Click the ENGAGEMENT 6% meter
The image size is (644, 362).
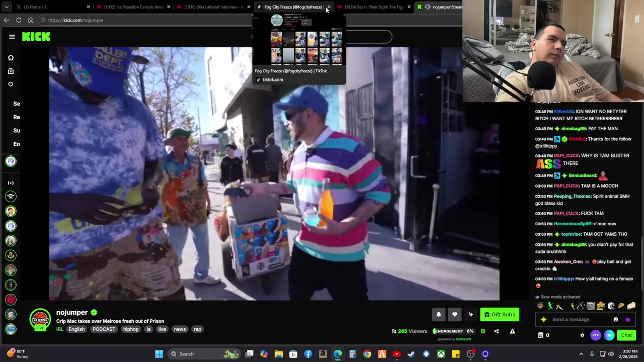(453, 331)
